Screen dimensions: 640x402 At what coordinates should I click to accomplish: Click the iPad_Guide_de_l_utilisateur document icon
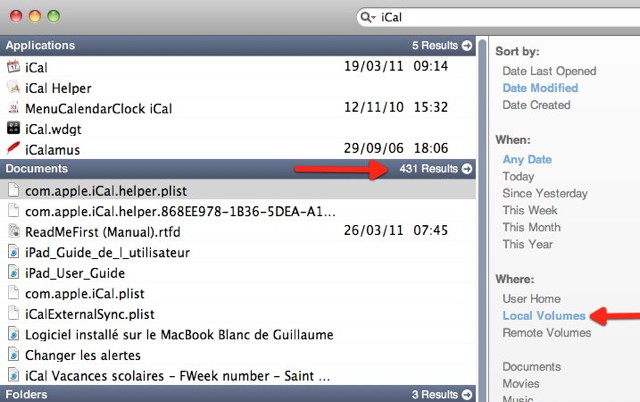(13, 251)
